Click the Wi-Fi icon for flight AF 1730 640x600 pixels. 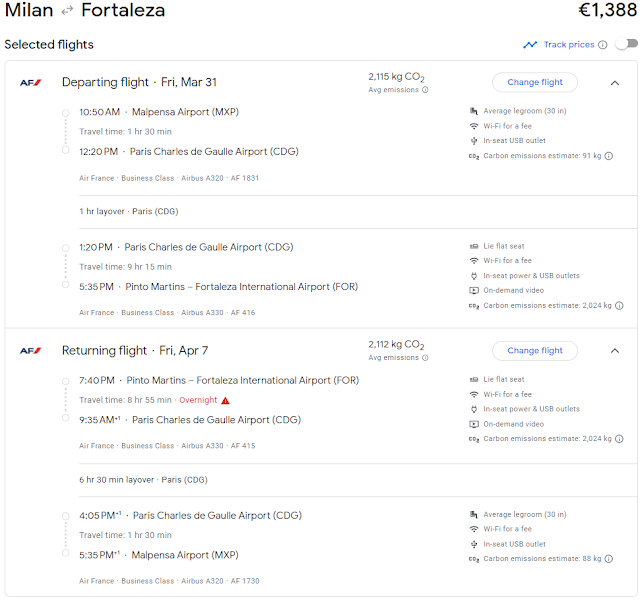473,529
